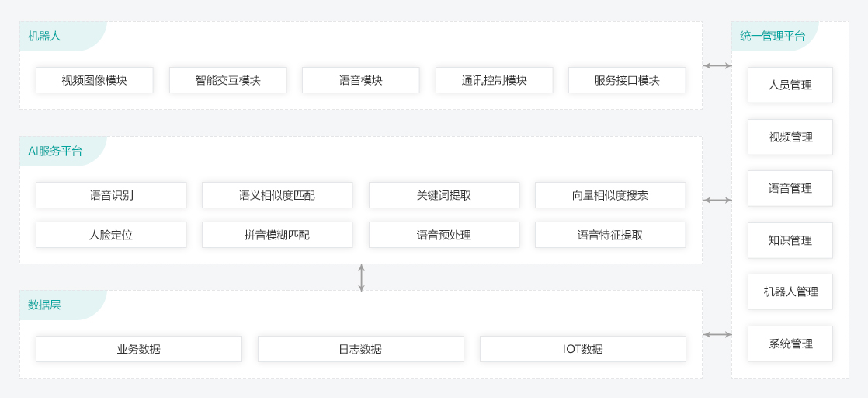
Task: Click the 关键词提取 box
Action: (x=443, y=195)
